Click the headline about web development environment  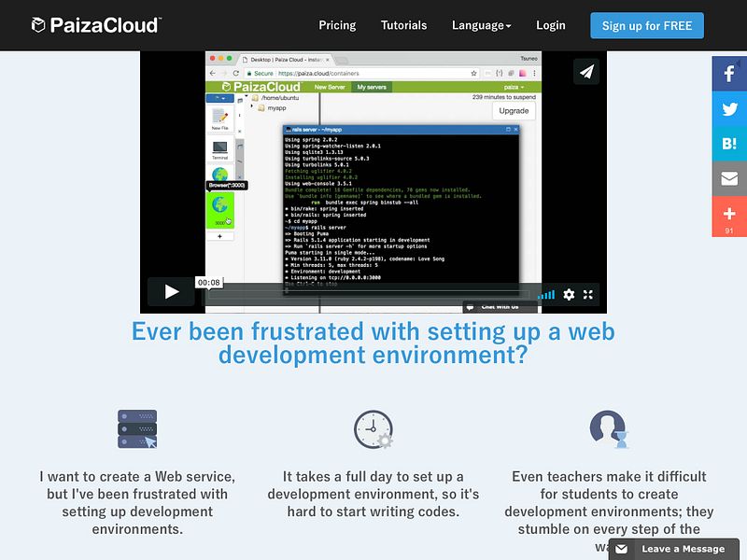tap(373, 343)
